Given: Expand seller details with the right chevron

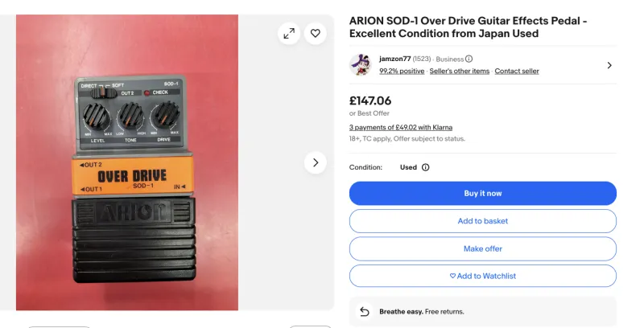Looking at the screenshot, I should click(x=609, y=65).
